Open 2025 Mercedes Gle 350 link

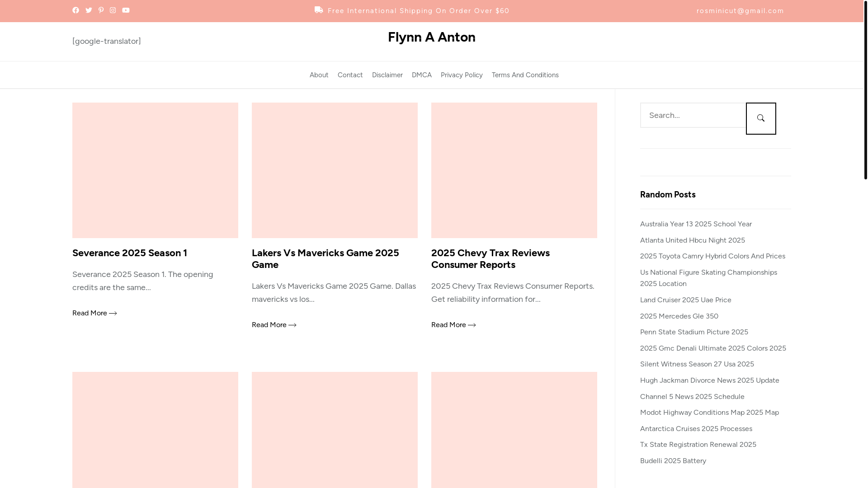click(x=679, y=316)
